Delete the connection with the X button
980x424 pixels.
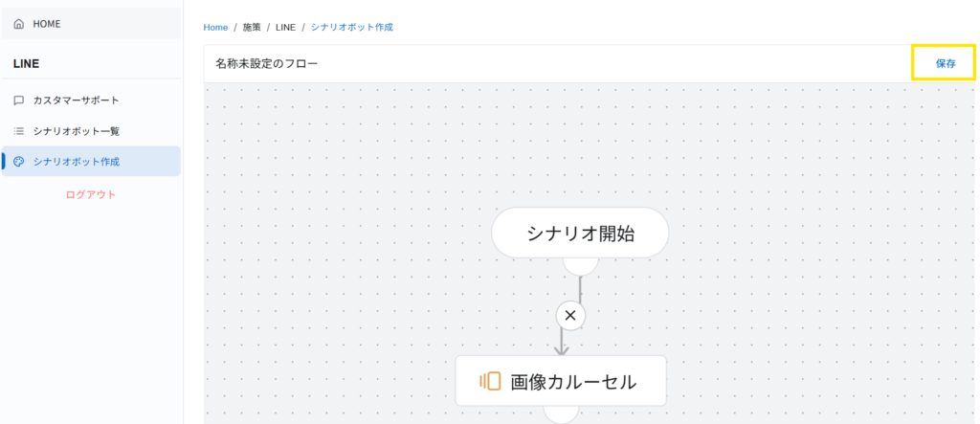[570, 315]
